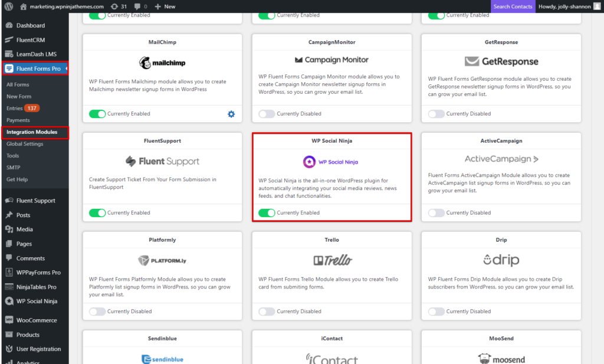Viewport: 604px width, 364px height.
Task: Click the mailchimp logo in MailChimp card
Action: (x=162, y=63)
